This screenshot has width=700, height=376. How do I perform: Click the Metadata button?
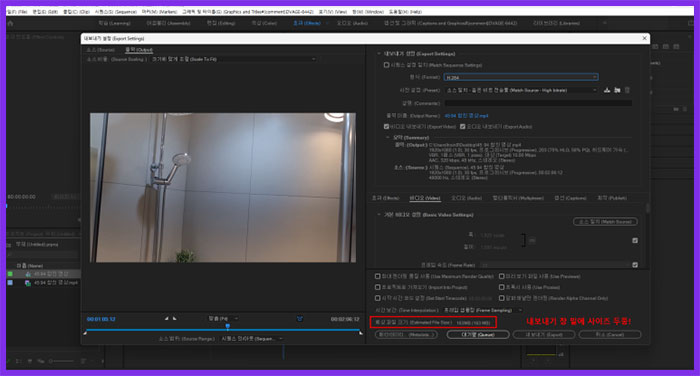[405, 334]
